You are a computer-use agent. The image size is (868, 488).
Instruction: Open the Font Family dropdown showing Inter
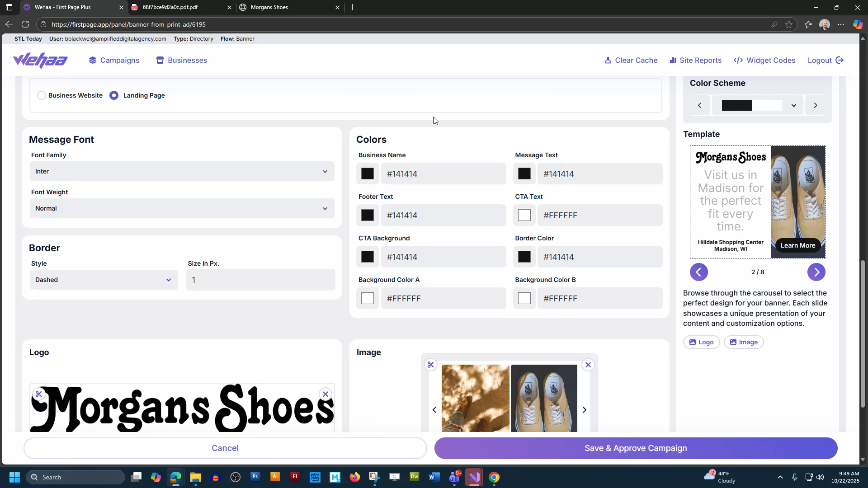pos(182,171)
